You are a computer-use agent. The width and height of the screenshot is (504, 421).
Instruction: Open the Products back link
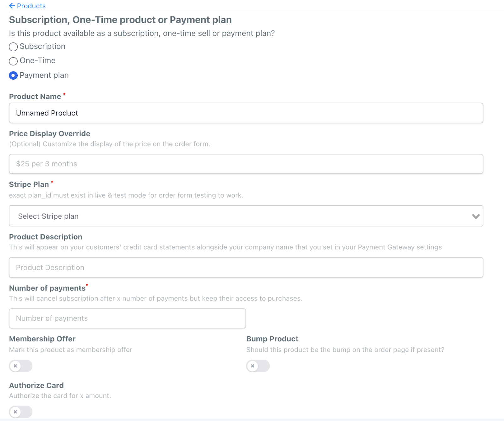[31, 6]
